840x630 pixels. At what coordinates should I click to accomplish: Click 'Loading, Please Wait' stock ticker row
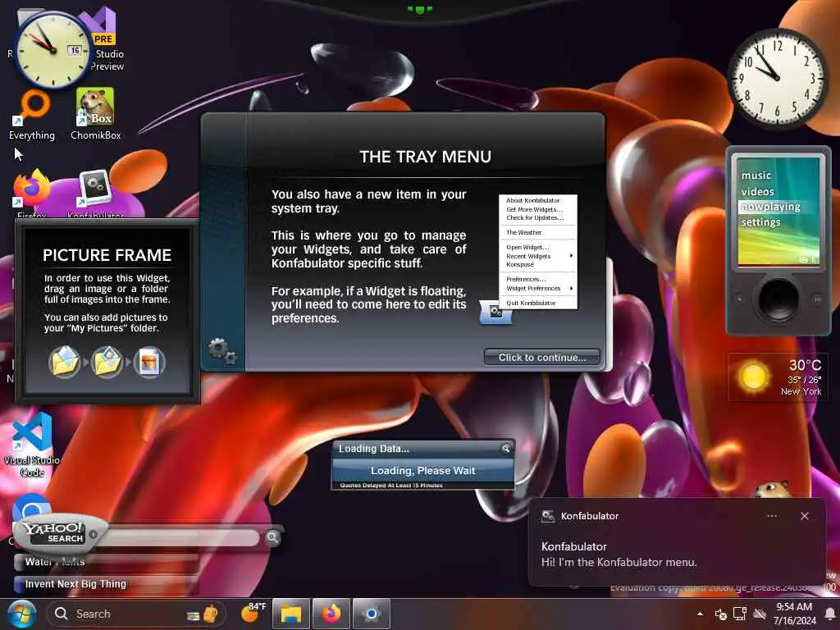tap(422, 470)
